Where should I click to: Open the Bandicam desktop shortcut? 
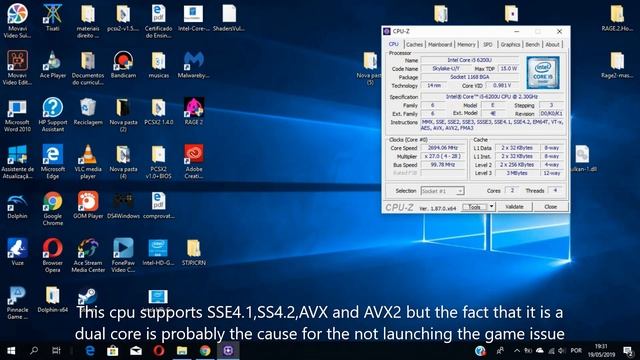click(123, 64)
